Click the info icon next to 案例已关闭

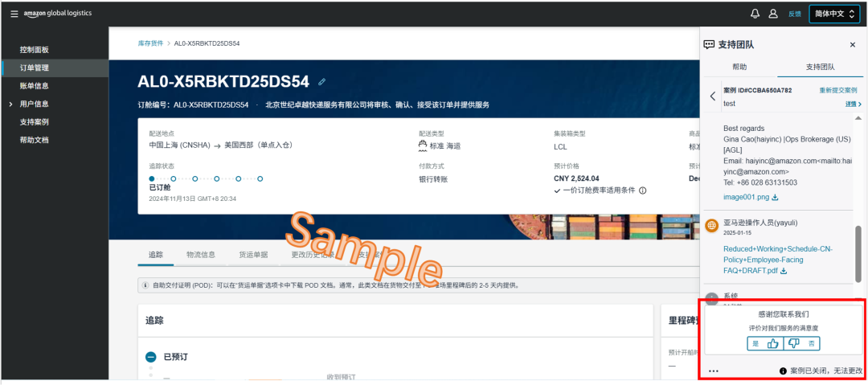point(783,371)
